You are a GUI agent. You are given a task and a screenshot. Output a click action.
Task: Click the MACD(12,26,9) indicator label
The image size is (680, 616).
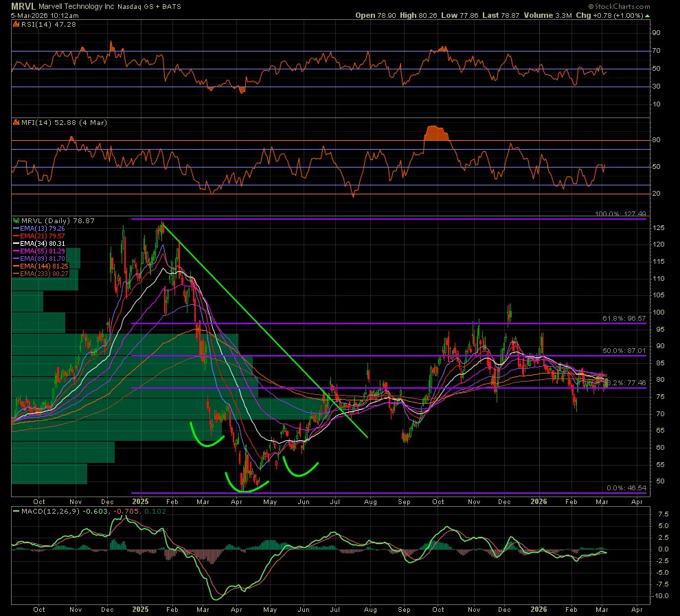[x=50, y=511]
